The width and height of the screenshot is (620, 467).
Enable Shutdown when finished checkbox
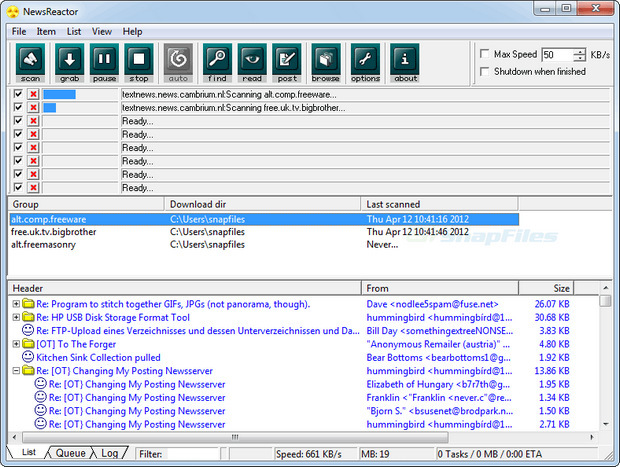pos(484,71)
